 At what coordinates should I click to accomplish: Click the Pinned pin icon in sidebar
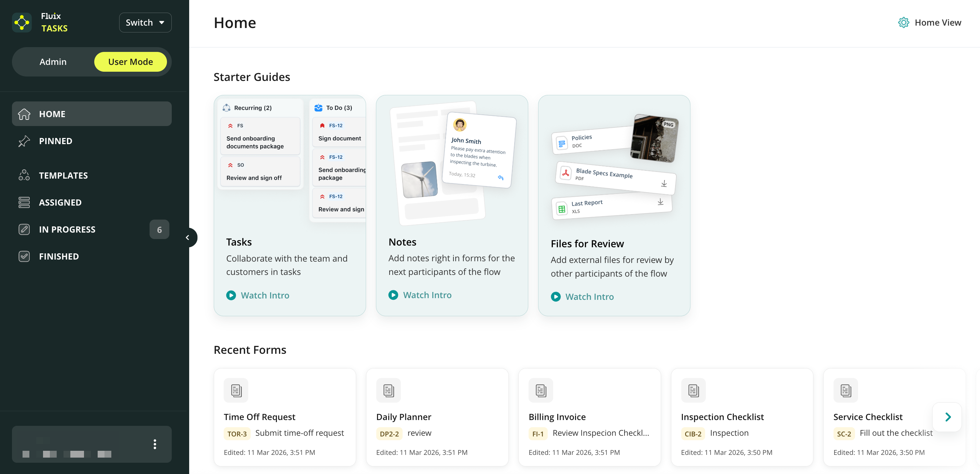click(x=24, y=141)
